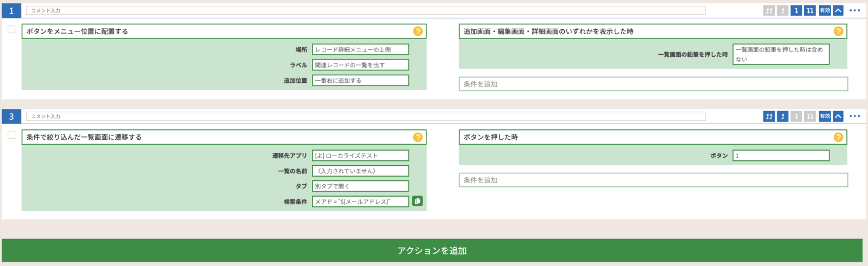Open the 場所 selection field
The height and width of the screenshot is (266, 868).
(360, 49)
